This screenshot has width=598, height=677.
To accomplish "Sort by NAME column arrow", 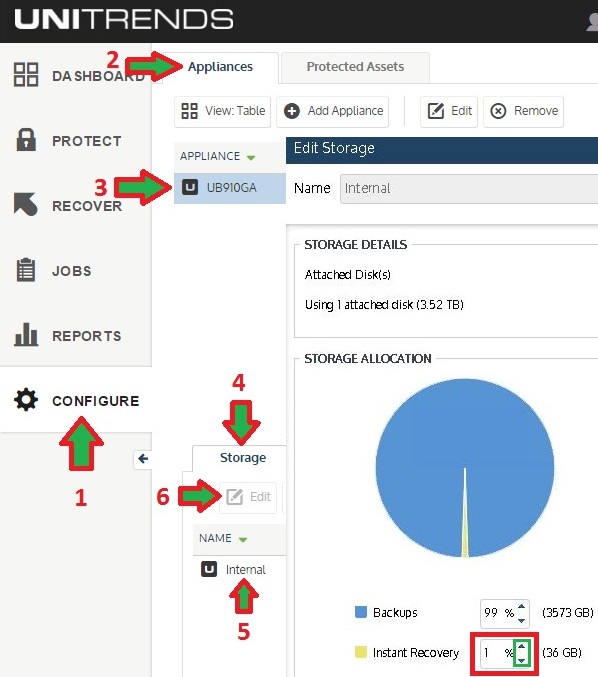I will pyautogui.click(x=243, y=539).
